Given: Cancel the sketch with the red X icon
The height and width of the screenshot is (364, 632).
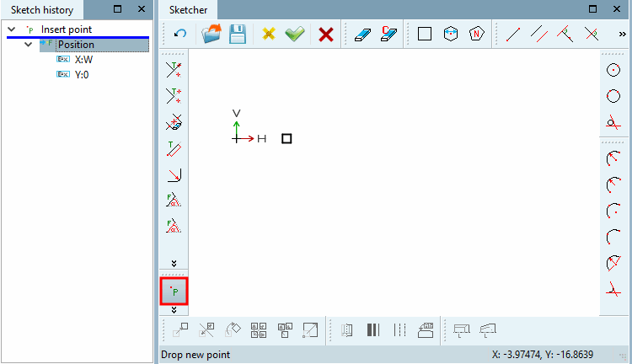Looking at the screenshot, I should [x=325, y=35].
